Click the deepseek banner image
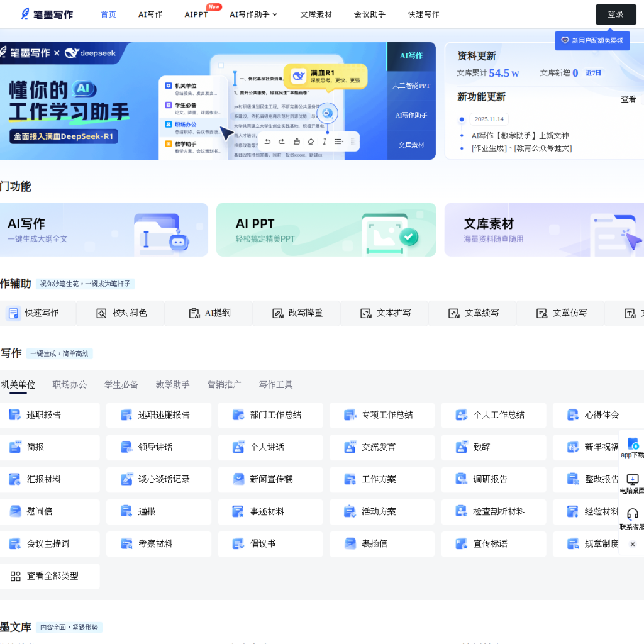Viewport: 644px width, 644px height. coord(194,101)
